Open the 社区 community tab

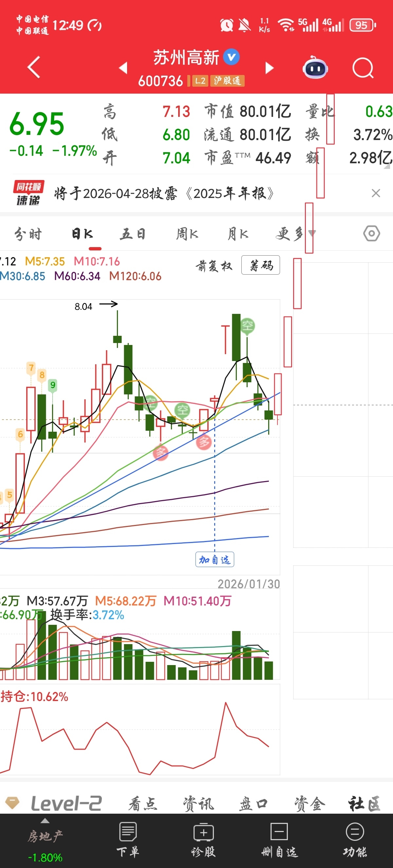pyautogui.click(x=365, y=804)
